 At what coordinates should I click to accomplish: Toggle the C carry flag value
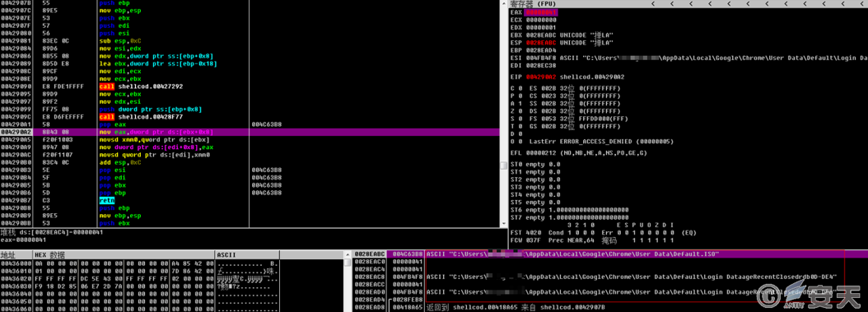click(520, 88)
